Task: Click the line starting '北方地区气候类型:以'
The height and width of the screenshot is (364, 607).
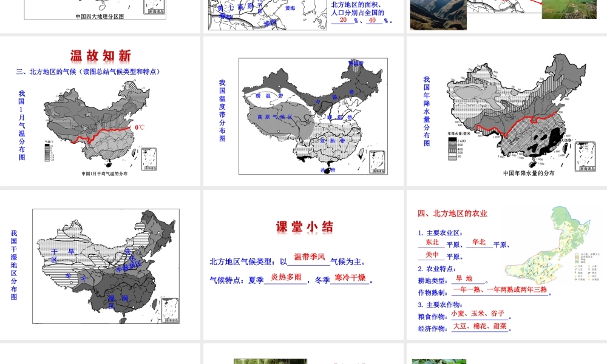Action: pyautogui.click(x=288, y=261)
